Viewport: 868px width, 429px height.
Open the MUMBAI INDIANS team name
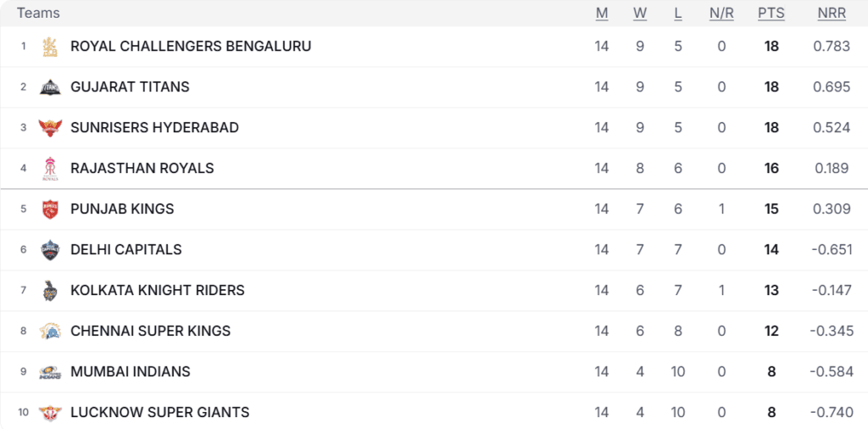pos(131,371)
